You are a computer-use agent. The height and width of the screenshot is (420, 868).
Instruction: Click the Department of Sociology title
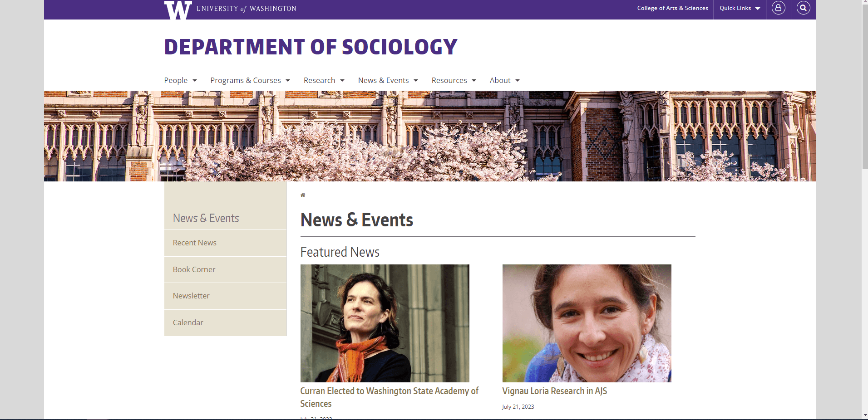coord(311,47)
